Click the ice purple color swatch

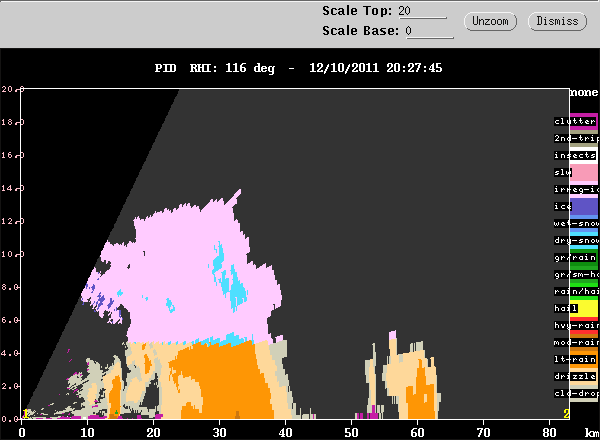584,207
